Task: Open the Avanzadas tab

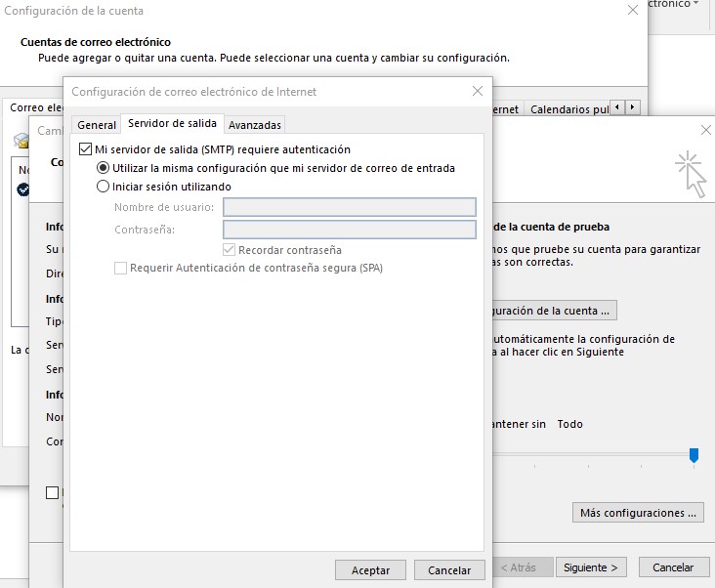Action: click(x=254, y=125)
